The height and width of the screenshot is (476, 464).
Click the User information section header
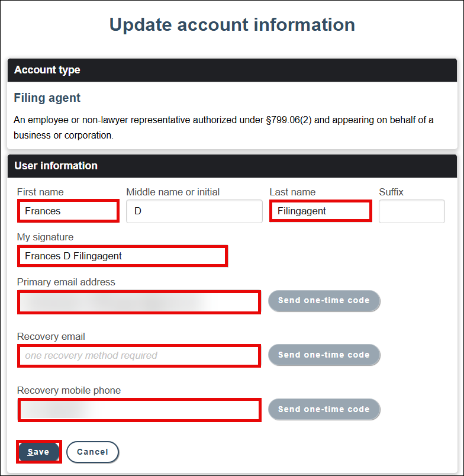point(56,166)
